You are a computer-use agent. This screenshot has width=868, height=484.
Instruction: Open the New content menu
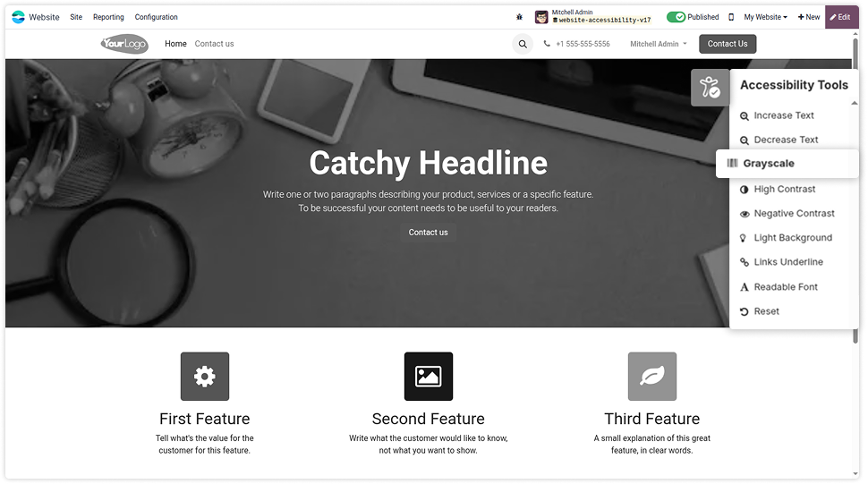coord(809,17)
